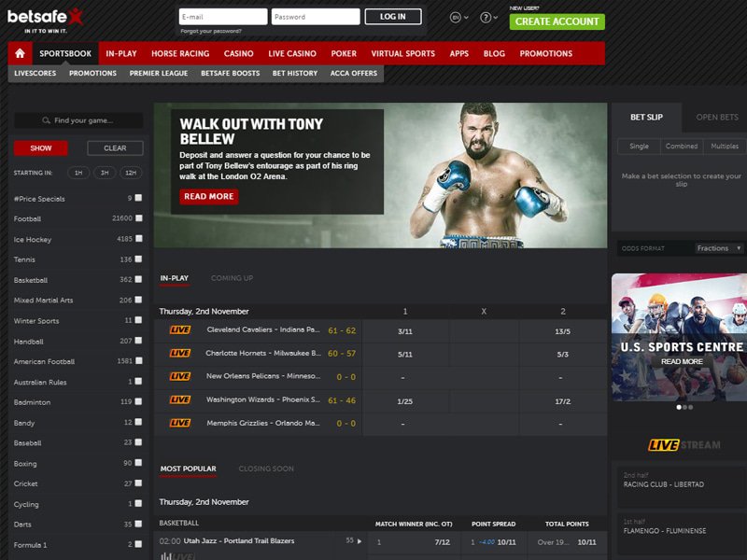The width and height of the screenshot is (747, 560).
Task: Go to the home icon in navigation
Action: [x=20, y=53]
